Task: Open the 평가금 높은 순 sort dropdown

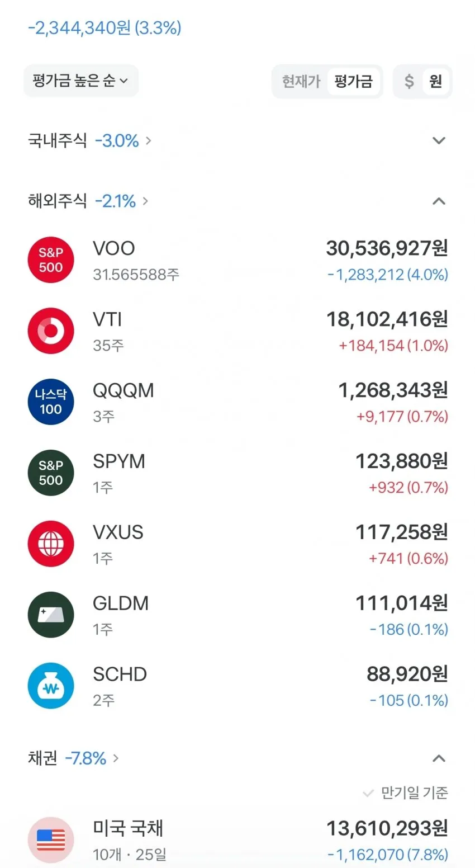Action: click(x=80, y=81)
